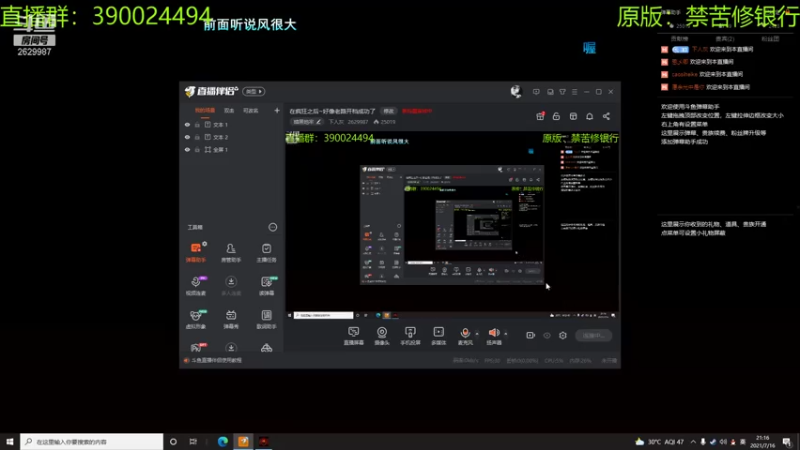
Task: Select the 文本 2 source row
Action: [232, 137]
